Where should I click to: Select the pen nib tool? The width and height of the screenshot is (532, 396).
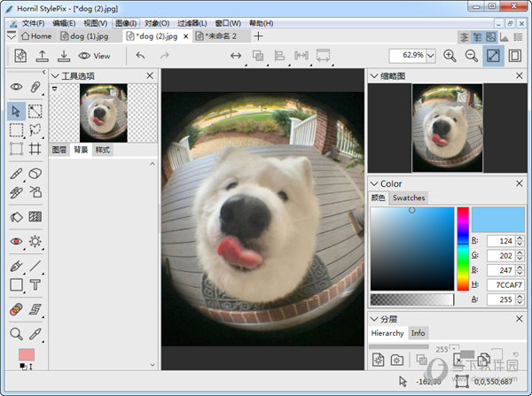(16, 266)
